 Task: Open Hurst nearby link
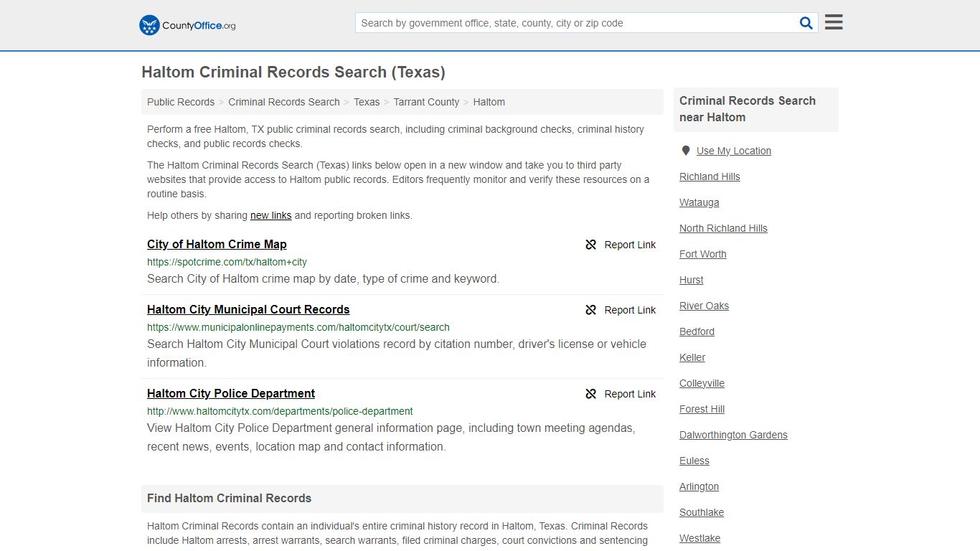point(692,280)
